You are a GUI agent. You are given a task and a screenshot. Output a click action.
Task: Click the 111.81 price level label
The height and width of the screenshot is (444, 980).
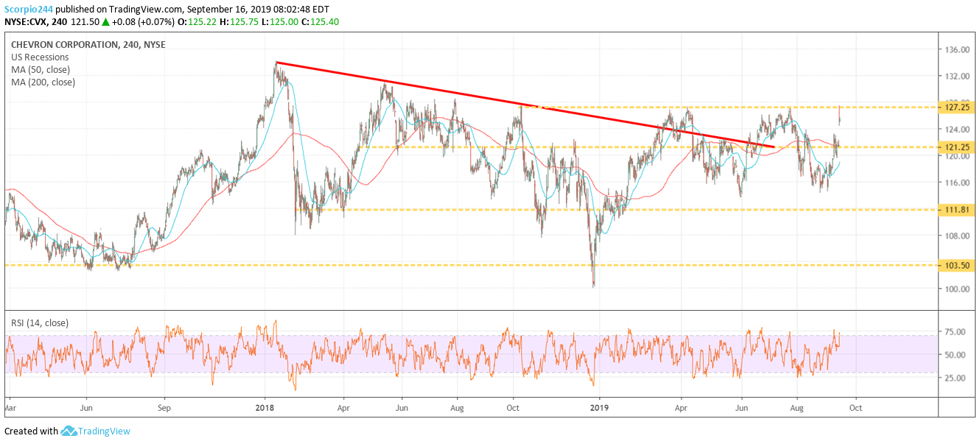click(x=958, y=210)
